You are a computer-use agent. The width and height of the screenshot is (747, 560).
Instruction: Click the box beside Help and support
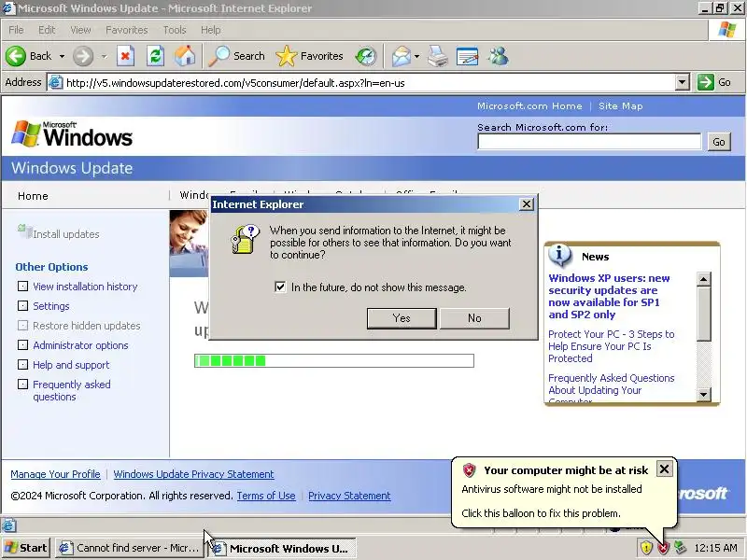(22, 365)
